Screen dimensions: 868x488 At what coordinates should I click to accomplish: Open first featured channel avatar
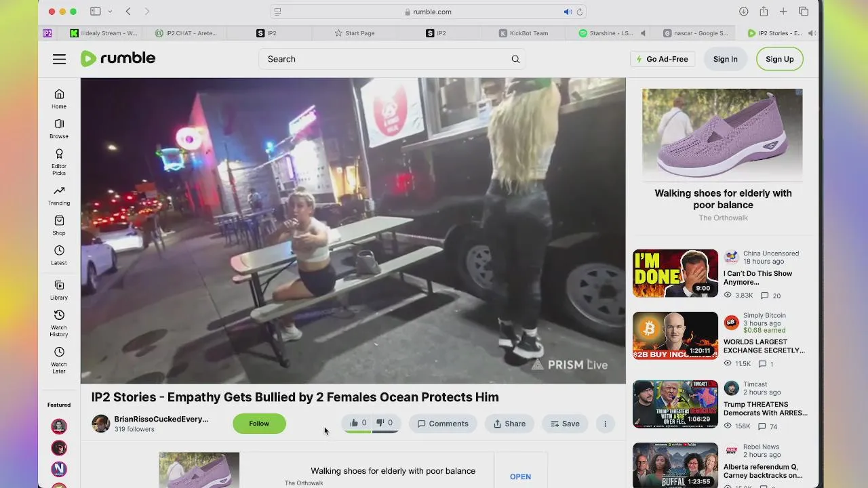(x=59, y=426)
